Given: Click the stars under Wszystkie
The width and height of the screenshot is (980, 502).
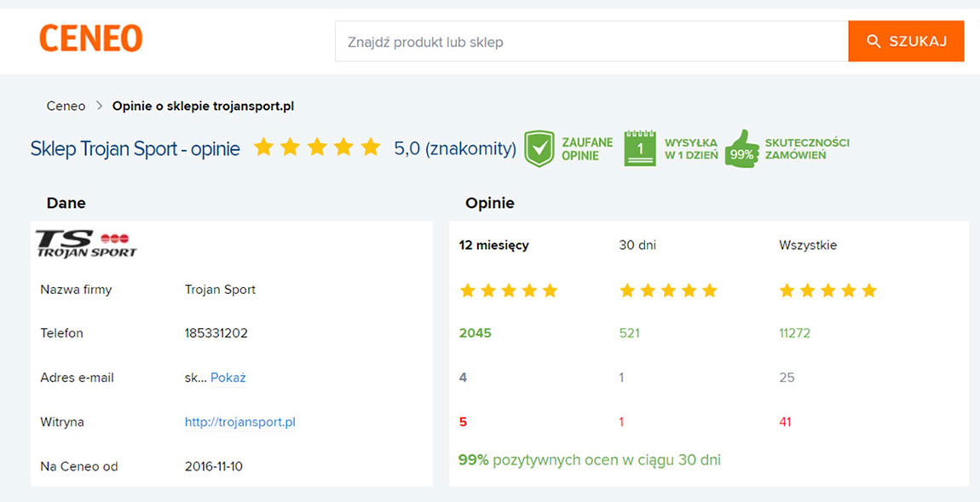Looking at the screenshot, I should [828, 291].
